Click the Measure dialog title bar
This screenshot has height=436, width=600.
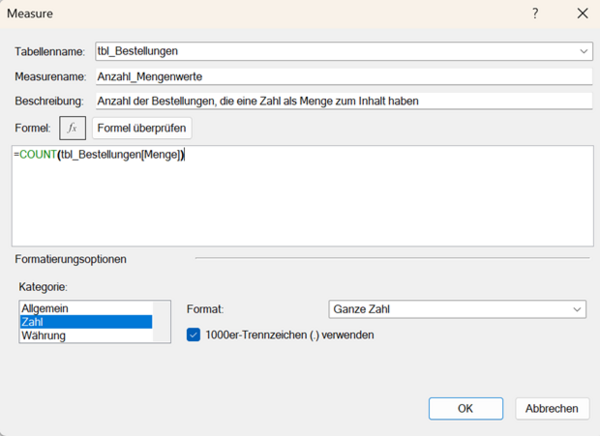point(250,14)
